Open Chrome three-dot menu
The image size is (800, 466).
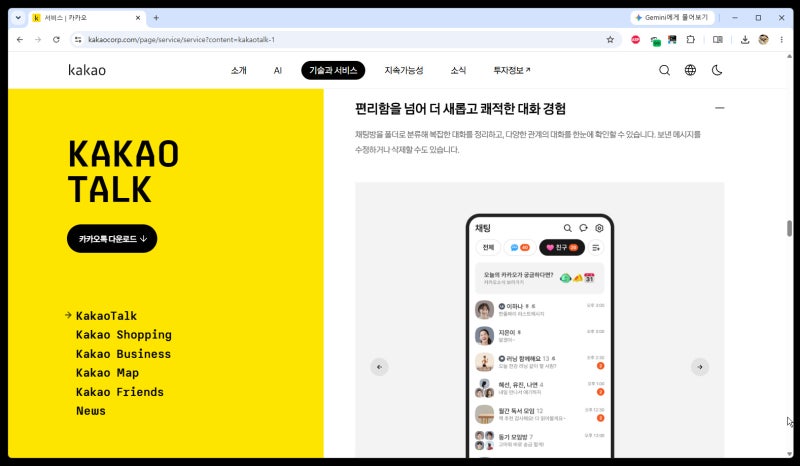point(781,39)
